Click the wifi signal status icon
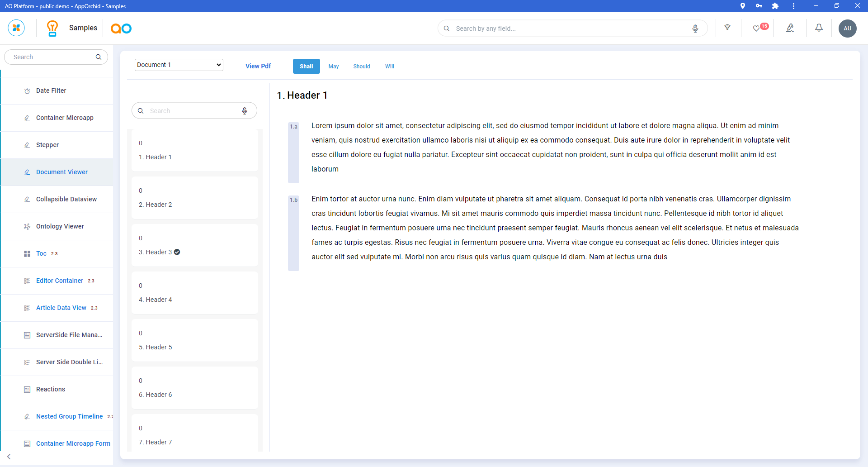Image resolution: width=868 pixels, height=467 pixels. tap(727, 28)
